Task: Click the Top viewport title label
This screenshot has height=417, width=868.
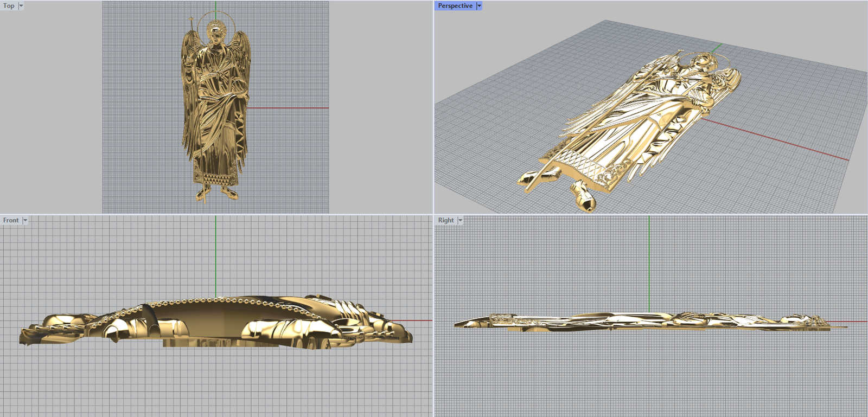Action: click(9, 6)
